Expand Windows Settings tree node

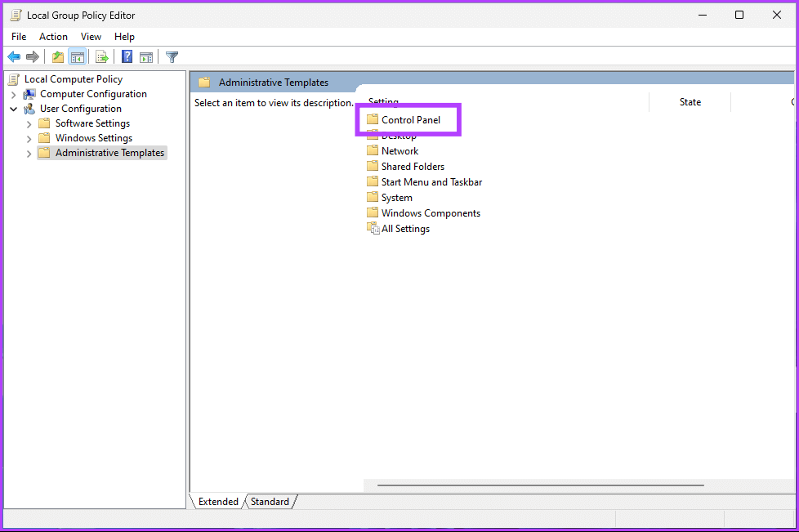[29, 139]
